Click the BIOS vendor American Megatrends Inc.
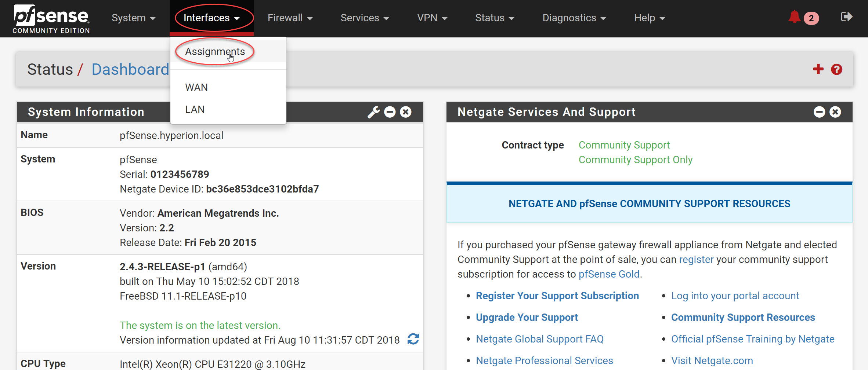 tap(218, 213)
